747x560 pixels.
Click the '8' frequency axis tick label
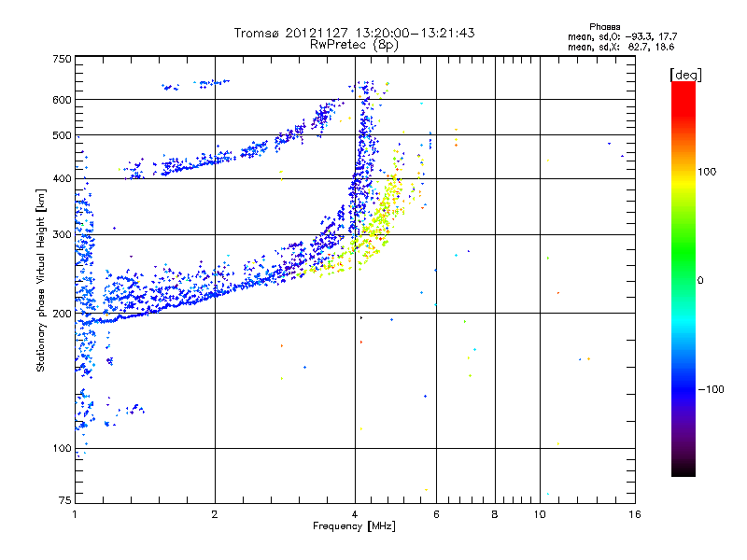coord(495,514)
